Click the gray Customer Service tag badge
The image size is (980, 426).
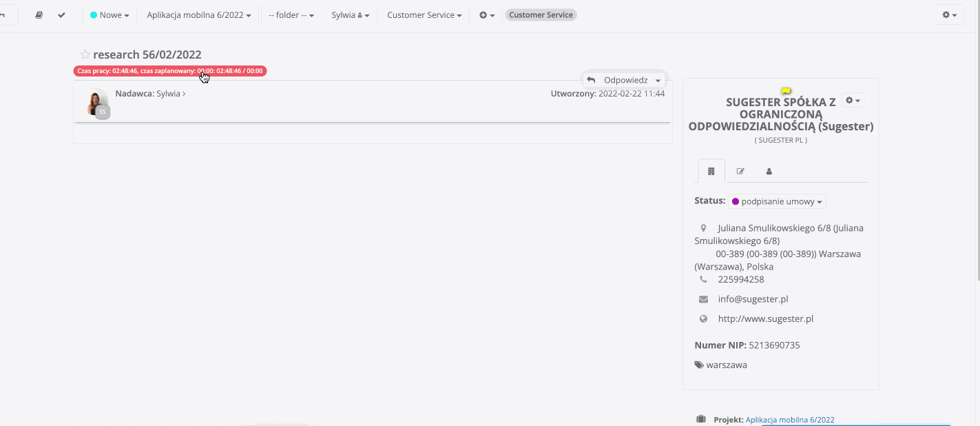(541, 14)
